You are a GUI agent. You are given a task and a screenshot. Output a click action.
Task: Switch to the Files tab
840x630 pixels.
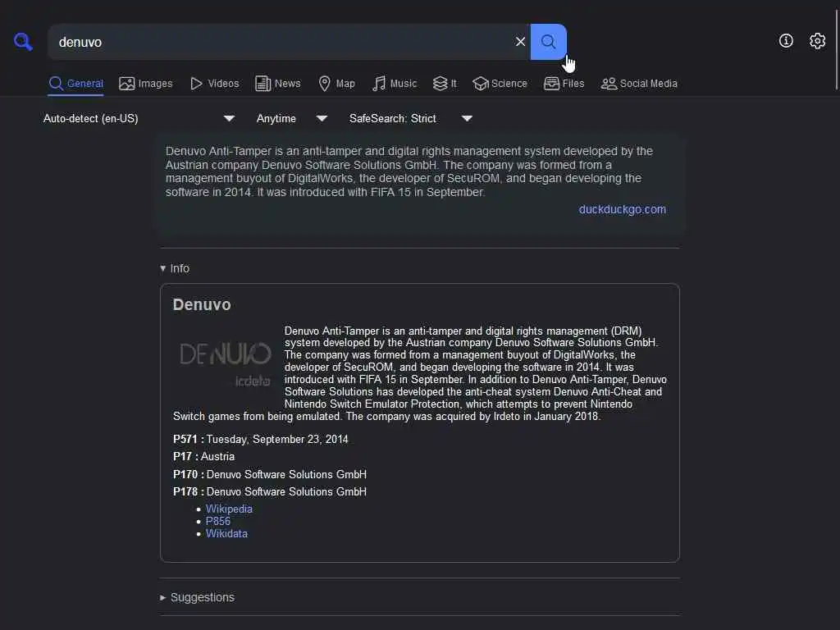[564, 84]
